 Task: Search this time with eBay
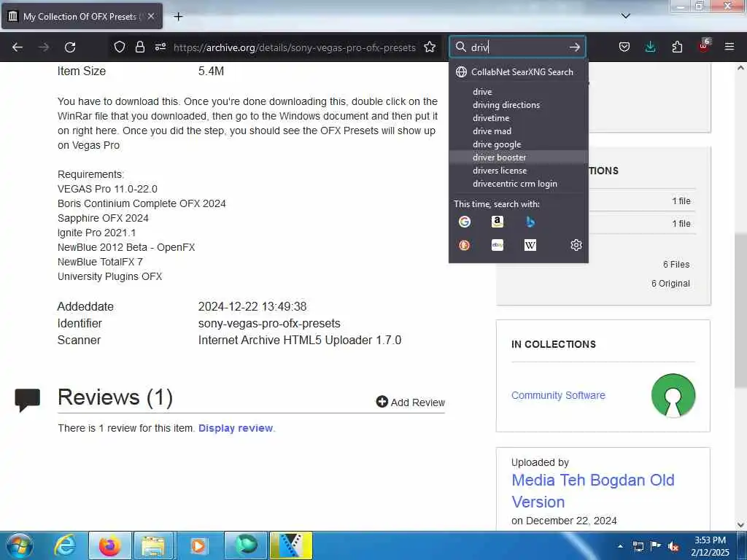(x=498, y=245)
